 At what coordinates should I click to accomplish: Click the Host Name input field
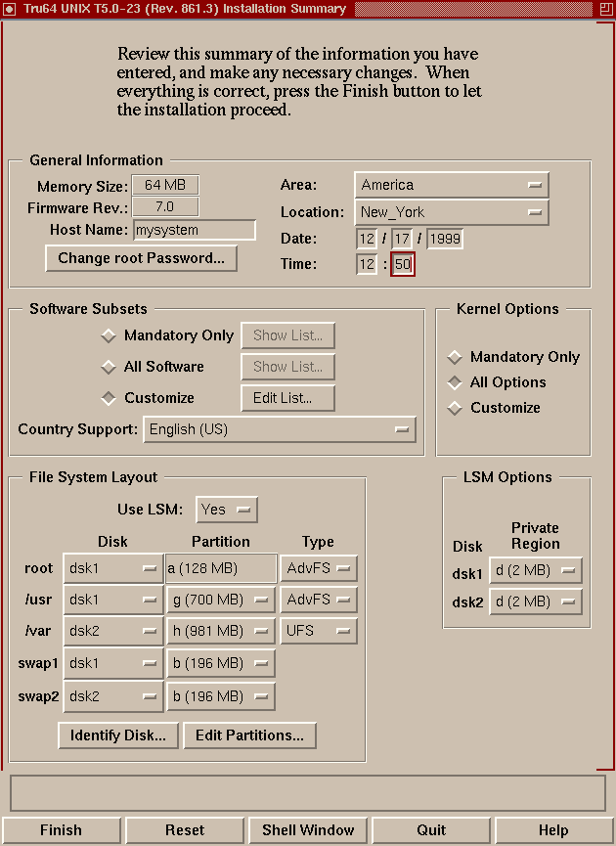[194, 231]
